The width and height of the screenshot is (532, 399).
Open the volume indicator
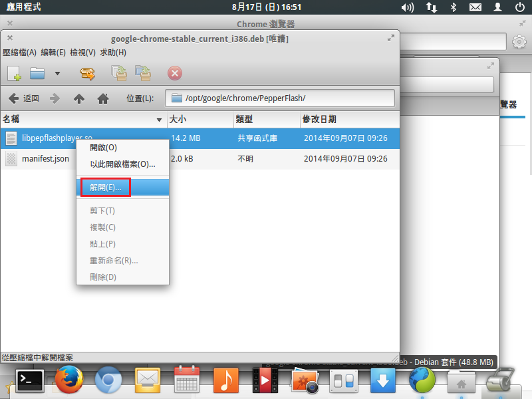408,7
